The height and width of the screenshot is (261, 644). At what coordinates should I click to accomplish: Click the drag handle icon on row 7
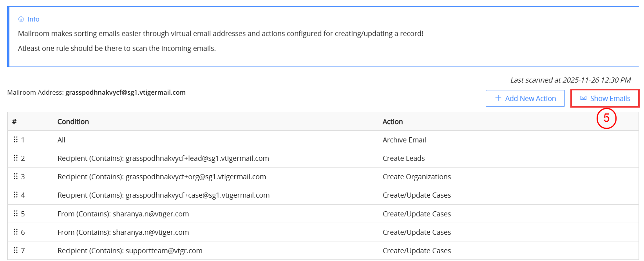click(x=16, y=250)
